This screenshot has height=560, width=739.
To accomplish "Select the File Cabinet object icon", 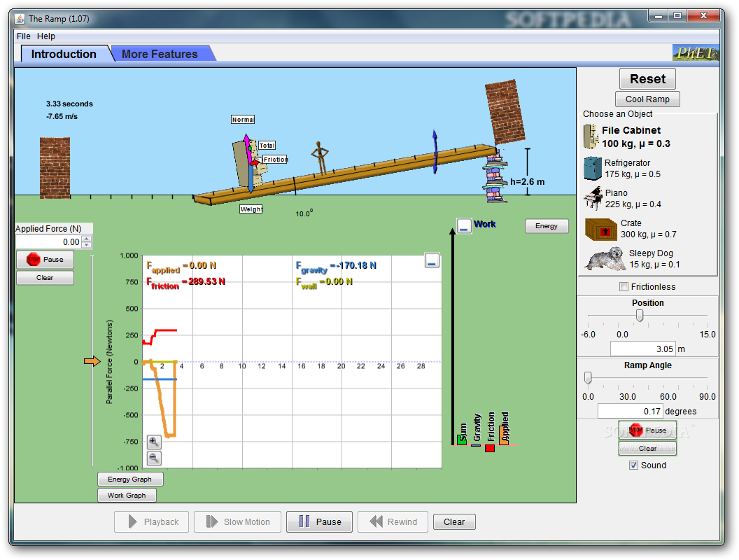I will point(591,136).
